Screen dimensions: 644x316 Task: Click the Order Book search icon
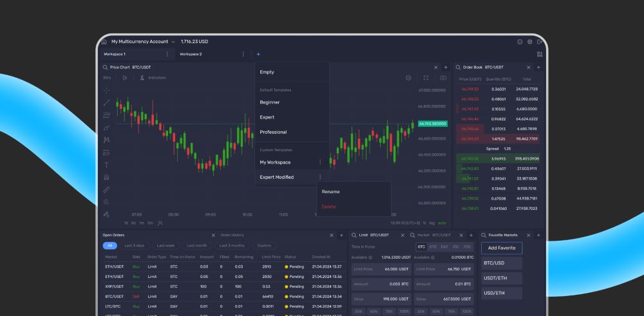pyautogui.click(x=458, y=68)
